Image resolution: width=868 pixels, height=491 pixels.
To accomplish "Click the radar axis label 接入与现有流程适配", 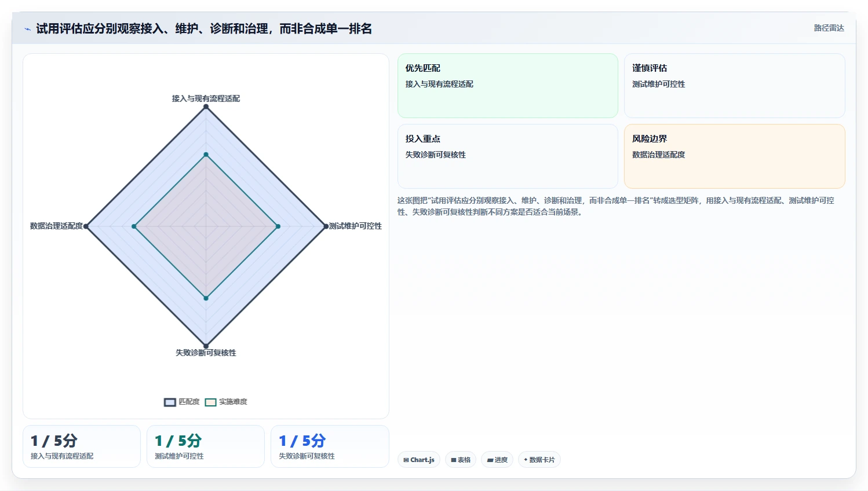I will pyautogui.click(x=206, y=98).
